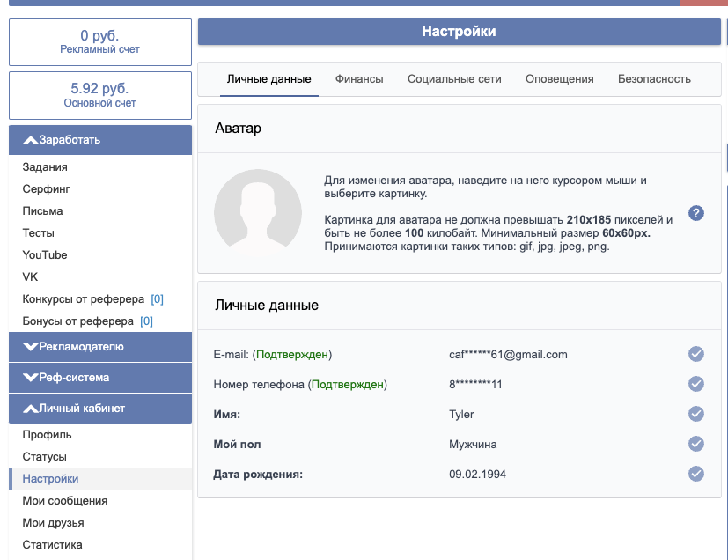Expand the Реф-система menu section

(100, 378)
